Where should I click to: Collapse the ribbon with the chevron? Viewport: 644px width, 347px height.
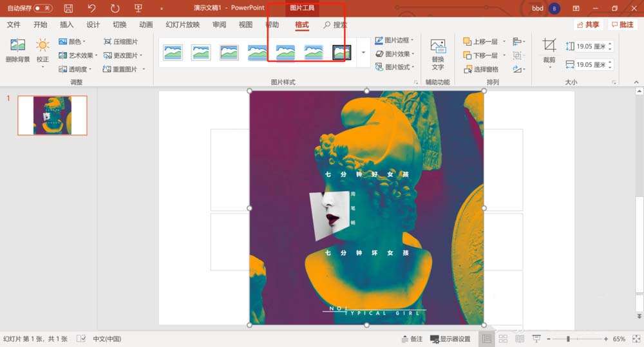tap(636, 82)
